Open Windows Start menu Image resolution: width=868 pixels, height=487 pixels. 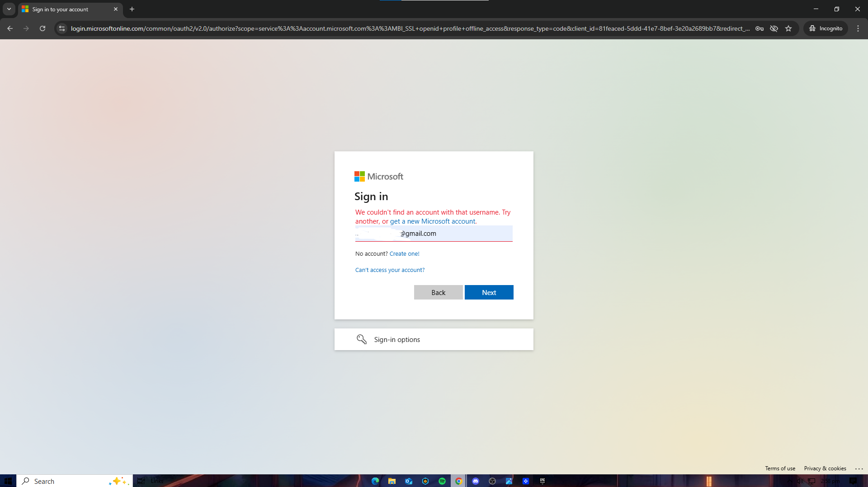tap(8, 481)
